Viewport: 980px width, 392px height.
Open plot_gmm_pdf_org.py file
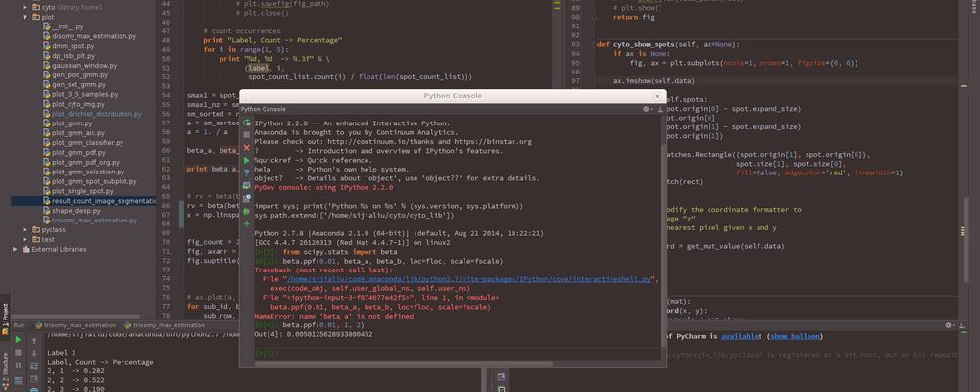85,162
